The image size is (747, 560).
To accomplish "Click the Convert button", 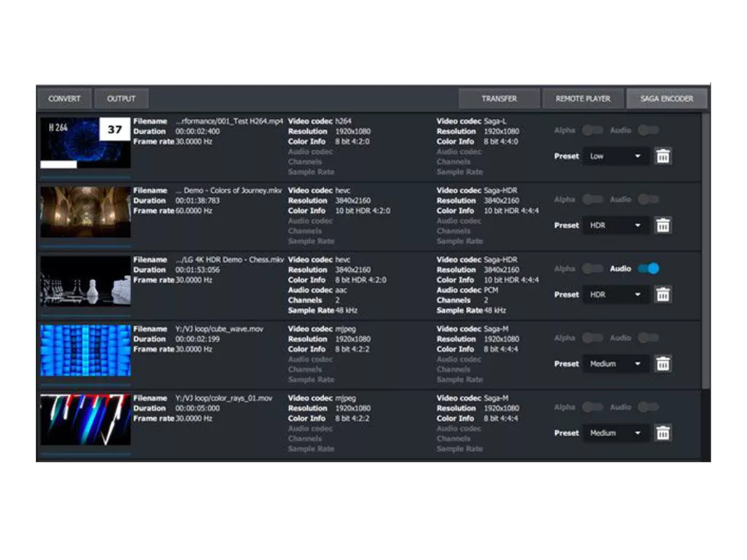I will pyautogui.click(x=64, y=98).
